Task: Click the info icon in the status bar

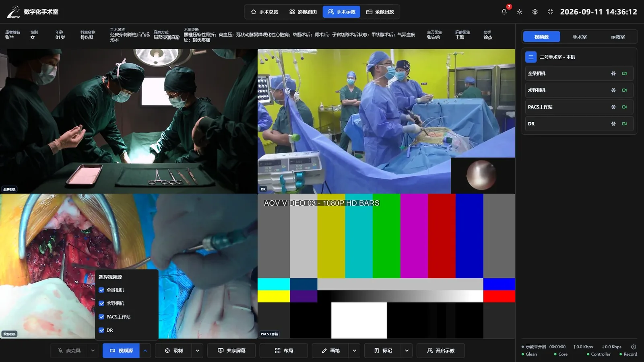Action: click(634, 347)
